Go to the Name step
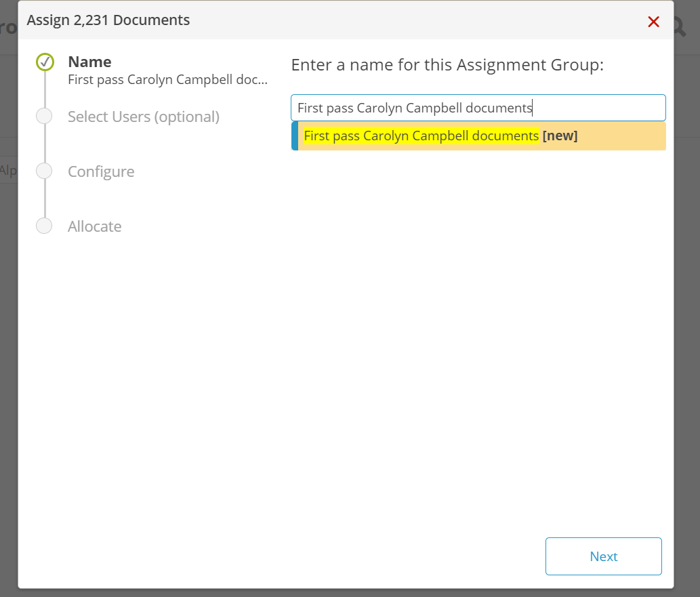 point(89,62)
